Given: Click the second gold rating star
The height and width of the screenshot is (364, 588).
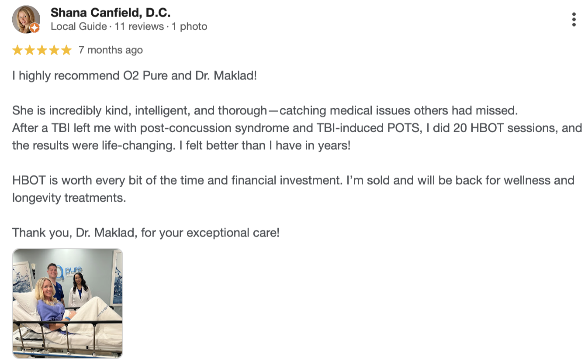Looking at the screenshot, I should pyautogui.click(x=30, y=50).
